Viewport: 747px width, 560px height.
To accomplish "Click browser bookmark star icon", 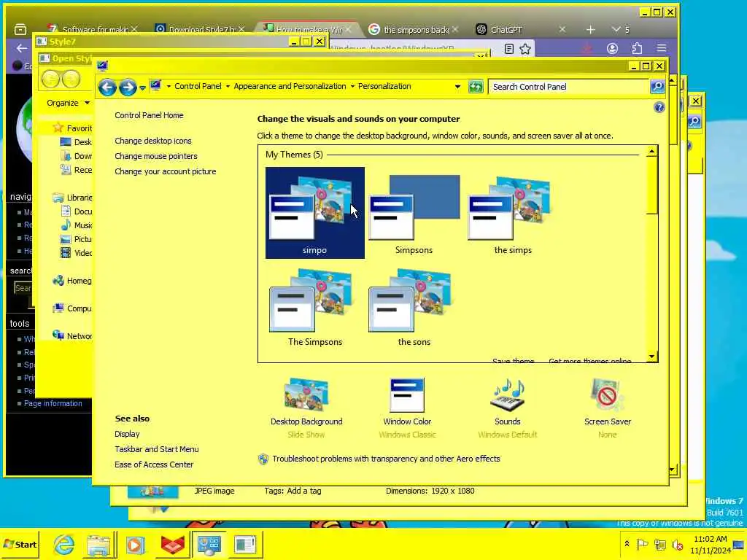I will (525, 49).
